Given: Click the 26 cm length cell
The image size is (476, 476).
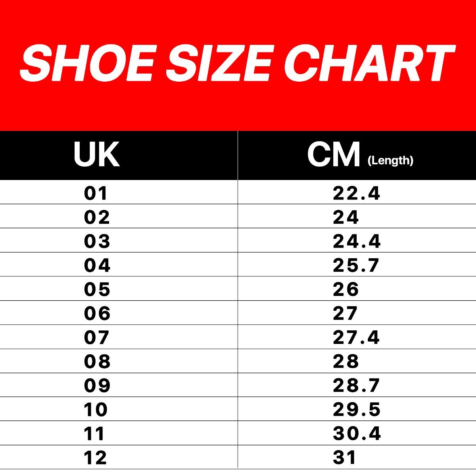Looking at the screenshot, I should coord(345,290).
